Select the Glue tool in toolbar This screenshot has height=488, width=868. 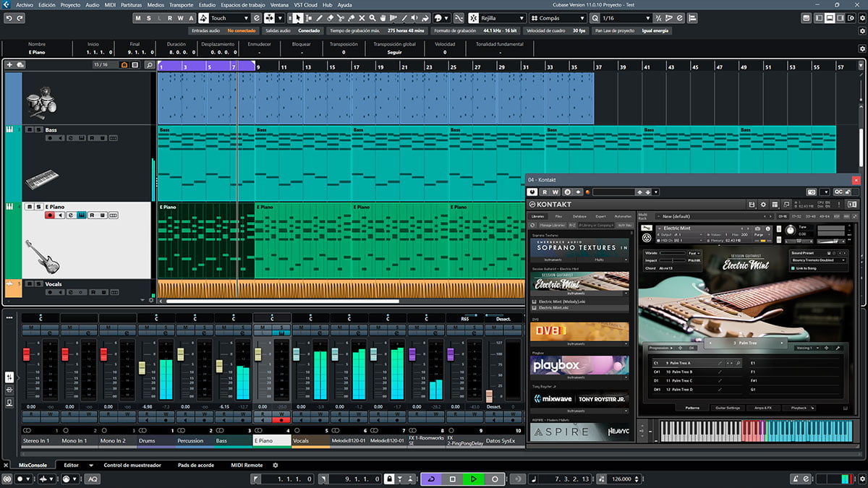[351, 18]
